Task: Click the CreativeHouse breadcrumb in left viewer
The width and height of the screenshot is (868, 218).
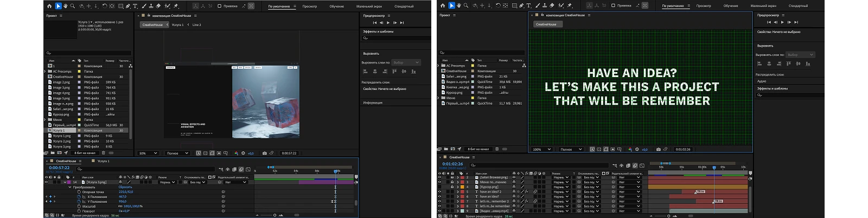Action: tap(152, 24)
